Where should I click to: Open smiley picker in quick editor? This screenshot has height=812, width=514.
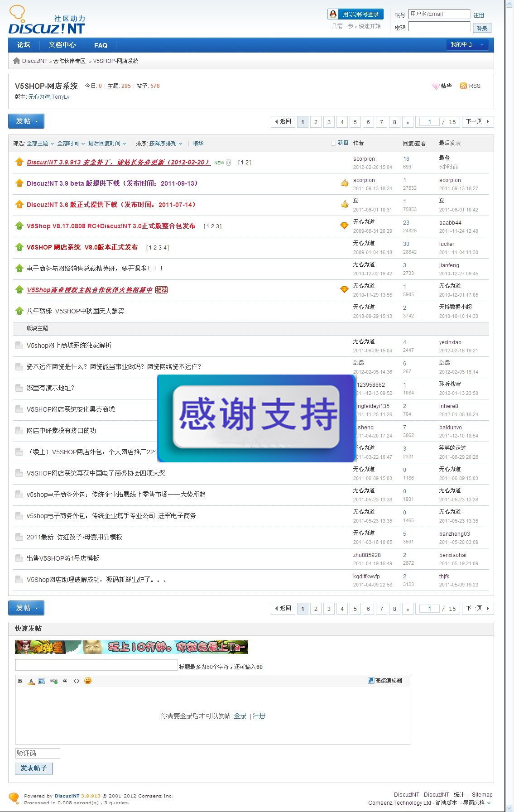[x=88, y=681]
